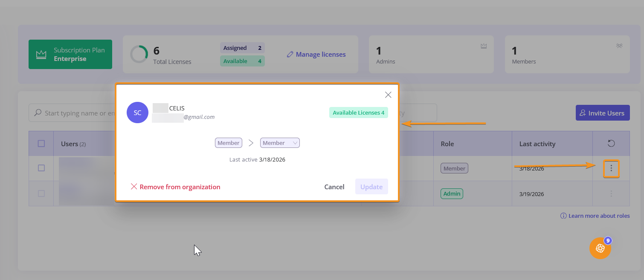Open the Member role dropdown
Viewport: 644px width, 280px height.
tap(280, 143)
